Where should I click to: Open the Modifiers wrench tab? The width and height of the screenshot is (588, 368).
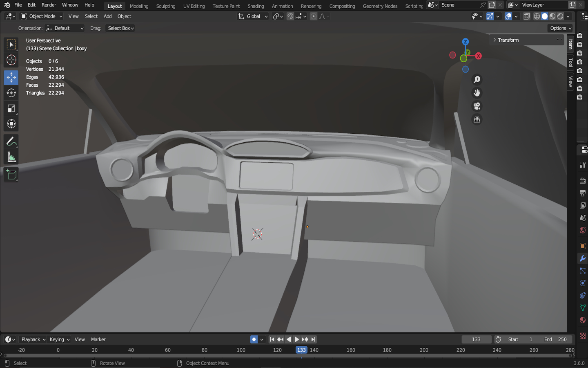coord(583,258)
